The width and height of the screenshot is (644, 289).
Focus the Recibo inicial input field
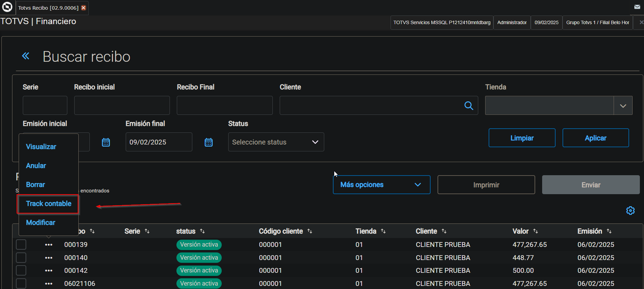[122, 106]
